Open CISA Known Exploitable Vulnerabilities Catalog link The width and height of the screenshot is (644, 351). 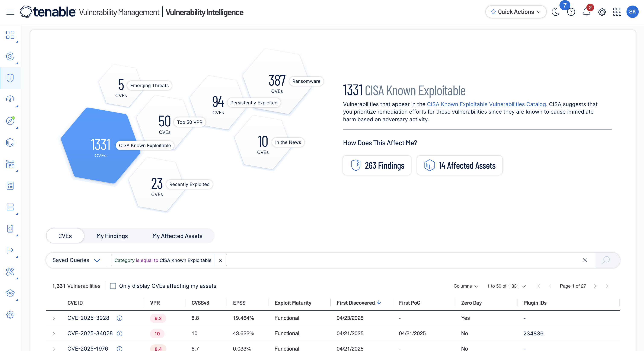(486, 104)
